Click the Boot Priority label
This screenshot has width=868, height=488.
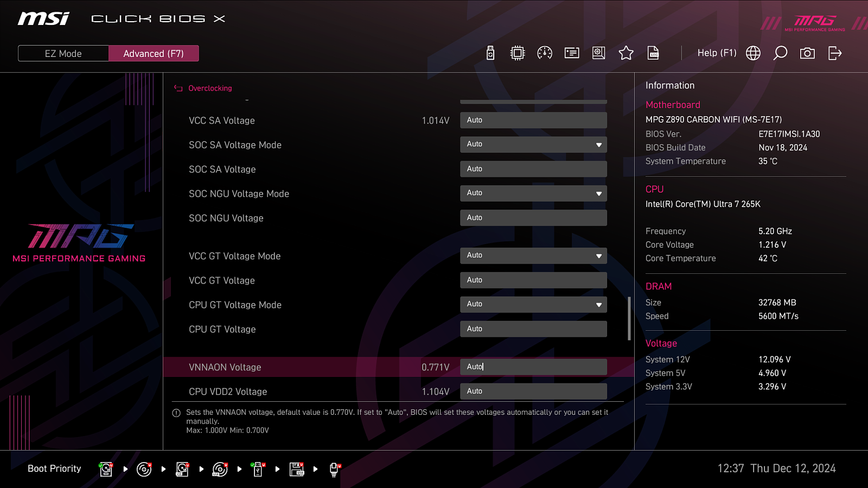tap(54, 468)
